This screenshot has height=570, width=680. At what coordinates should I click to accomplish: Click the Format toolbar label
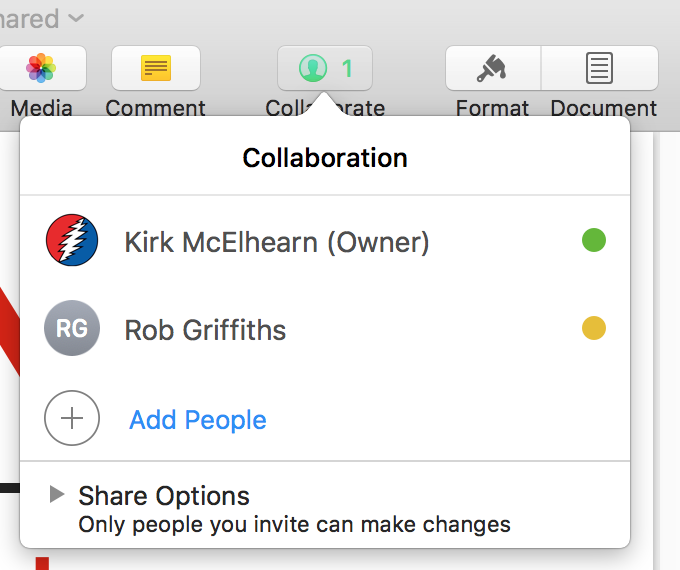492,108
